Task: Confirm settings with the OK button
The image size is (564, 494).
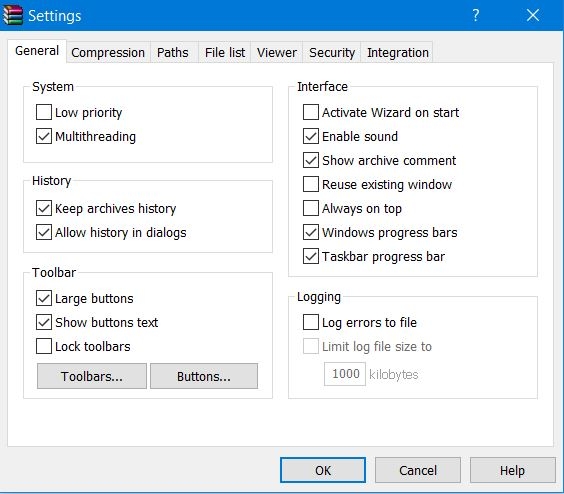Action: (x=323, y=470)
